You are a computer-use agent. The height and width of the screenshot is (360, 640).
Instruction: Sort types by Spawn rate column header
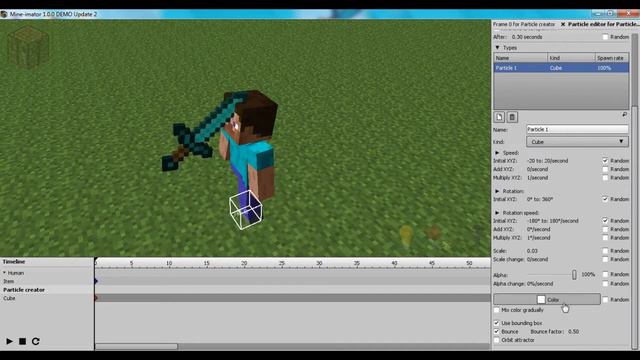(612, 58)
